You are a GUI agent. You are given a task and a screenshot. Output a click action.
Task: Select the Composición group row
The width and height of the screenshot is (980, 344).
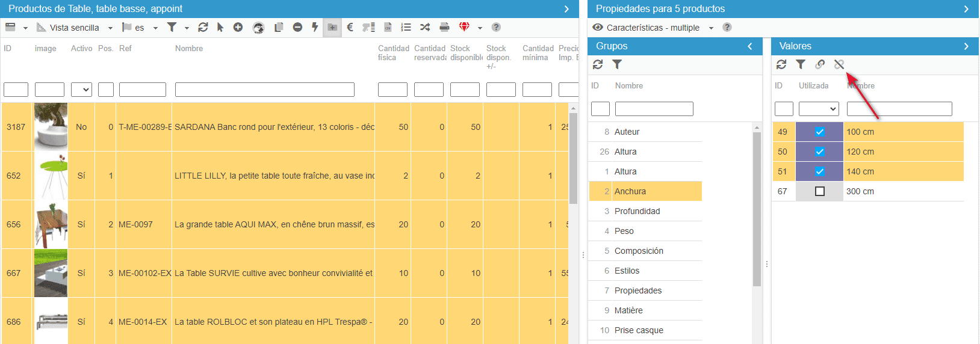pos(639,251)
